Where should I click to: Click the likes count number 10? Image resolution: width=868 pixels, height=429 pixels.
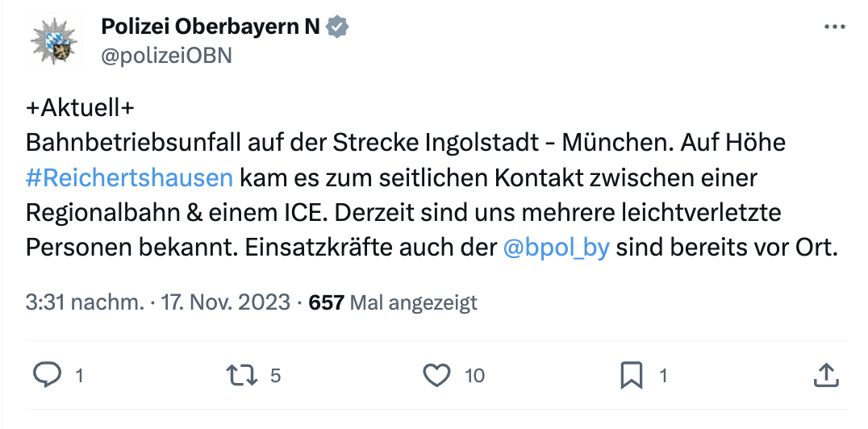[474, 375]
